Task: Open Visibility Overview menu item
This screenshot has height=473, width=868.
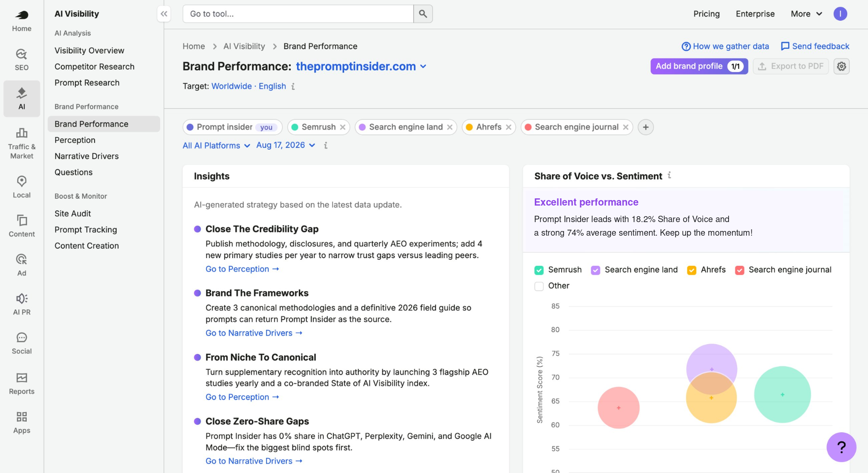Action: pyautogui.click(x=89, y=50)
